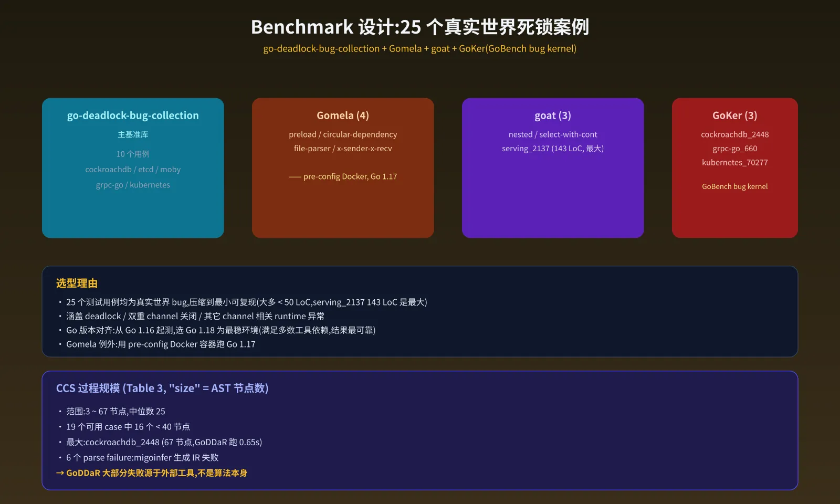
Task: Click "cockroachdb / etcd / moby" line
Action: 133,170
